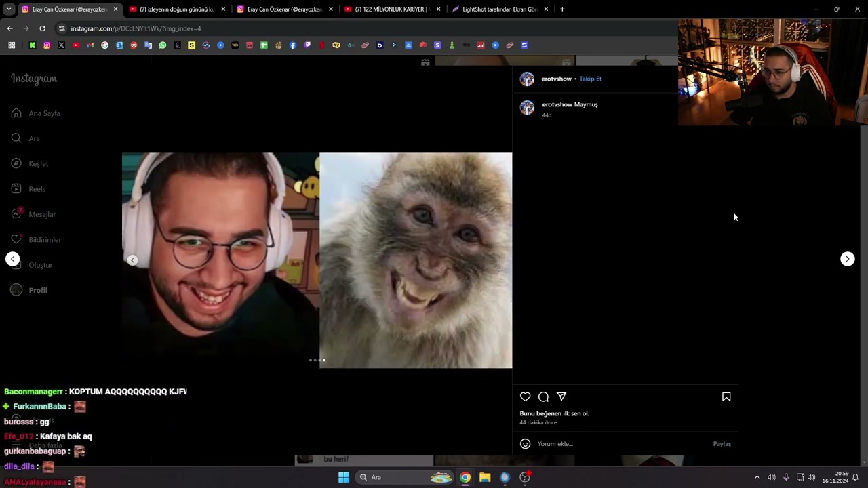The width and height of the screenshot is (868, 488).
Task: Click the Paylaş post comment button
Action: tap(722, 444)
